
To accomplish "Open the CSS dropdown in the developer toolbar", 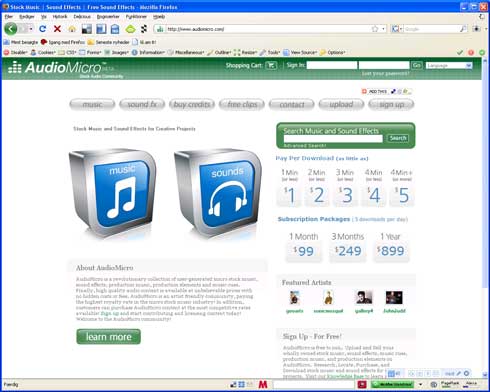I will [x=67, y=52].
